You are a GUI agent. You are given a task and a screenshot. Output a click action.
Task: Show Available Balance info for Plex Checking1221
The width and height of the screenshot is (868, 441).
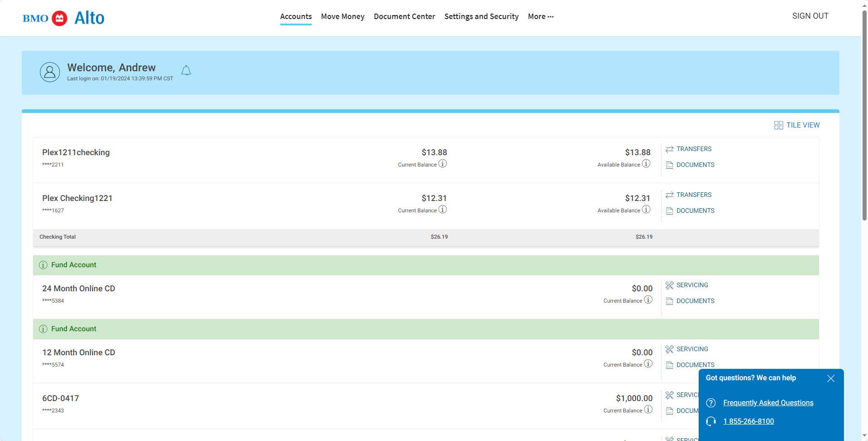coord(646,210)
